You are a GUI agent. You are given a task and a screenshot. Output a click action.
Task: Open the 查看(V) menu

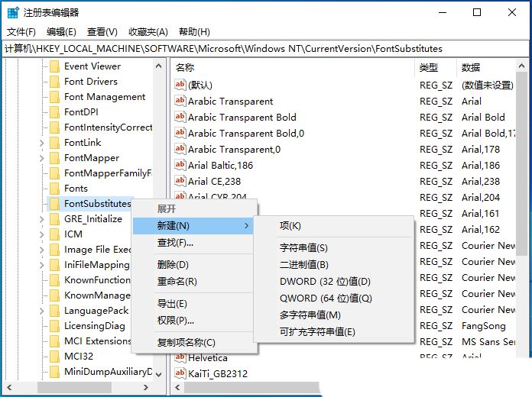102,32
